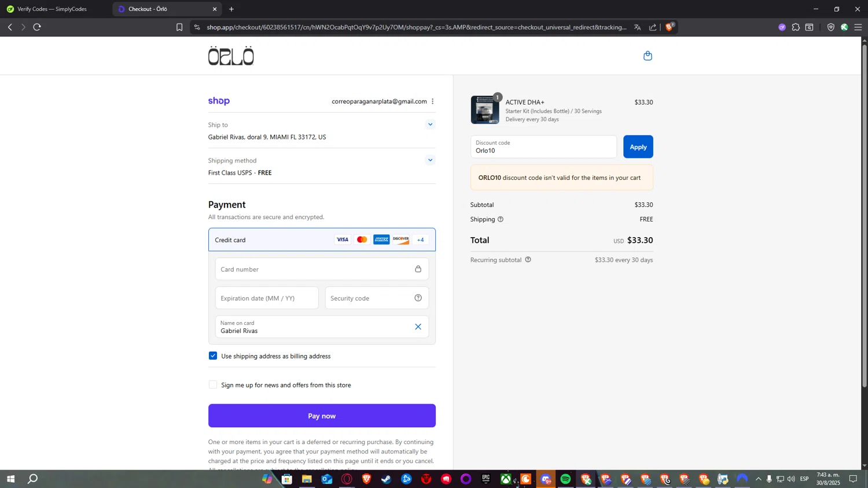
Task: Open the browser hamburger menu
Action: pyautogui.click(x=858, y=27)
